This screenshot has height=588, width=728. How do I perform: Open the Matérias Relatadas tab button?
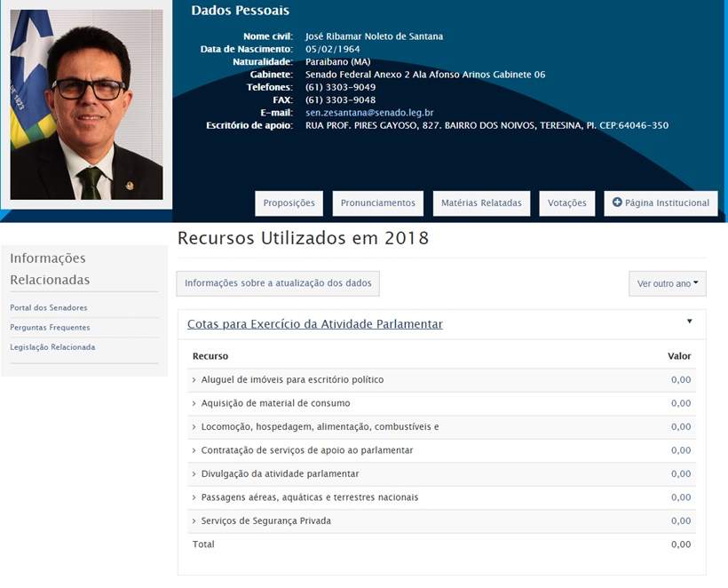481,203
